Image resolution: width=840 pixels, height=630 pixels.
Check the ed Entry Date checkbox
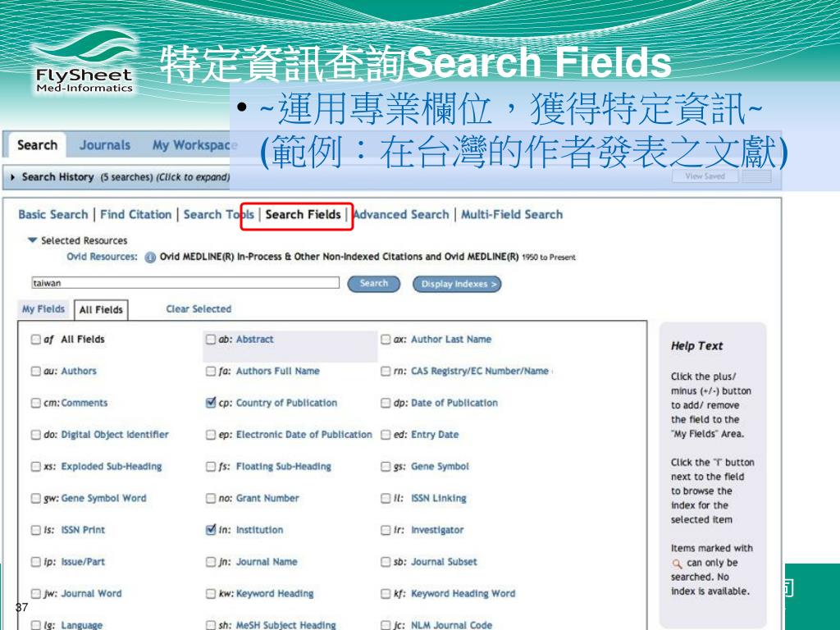pos(386,435)
